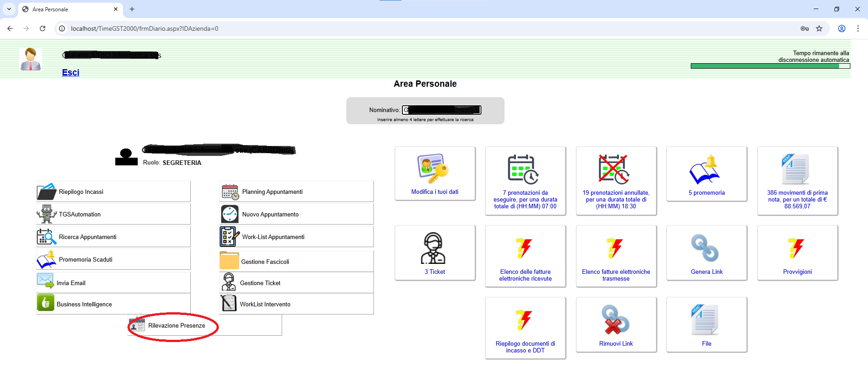Click the Provvigioni link
868x366 pixels.
[797, 272]
